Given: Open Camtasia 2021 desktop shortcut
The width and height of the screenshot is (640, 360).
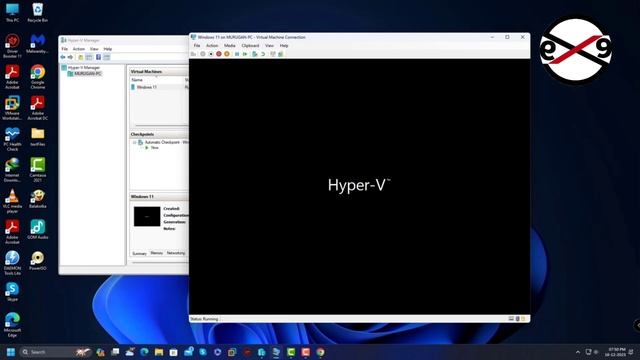Looking at the screenshot, I should click(38, 170).
